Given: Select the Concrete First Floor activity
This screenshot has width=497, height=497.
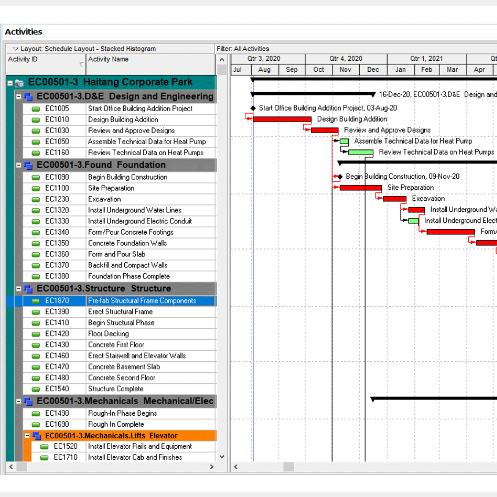Looking at the screenshot, I should 119,345.
